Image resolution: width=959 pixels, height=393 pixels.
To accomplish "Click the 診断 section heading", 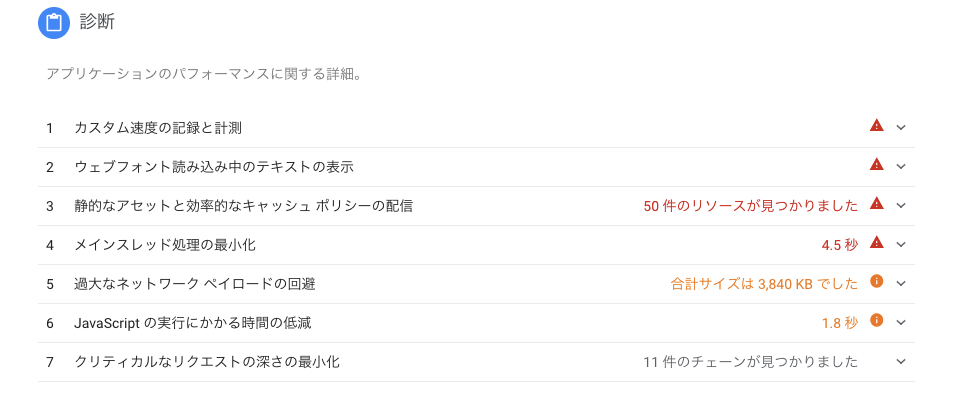I will pyautogui.click(x=97, y=23).
